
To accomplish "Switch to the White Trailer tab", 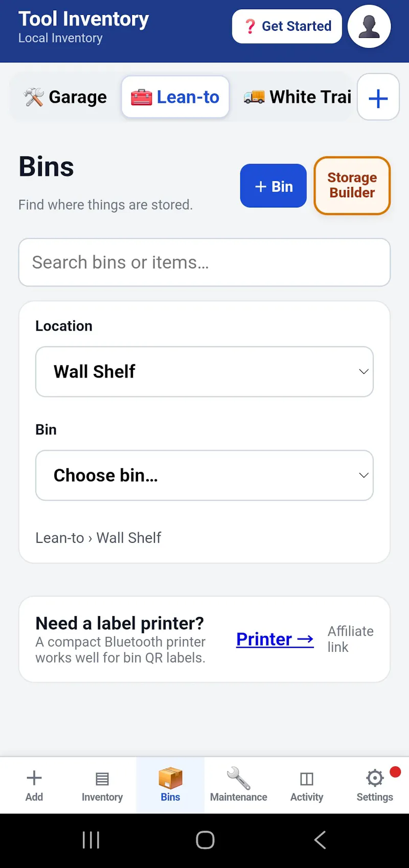I will coord(298,97).
